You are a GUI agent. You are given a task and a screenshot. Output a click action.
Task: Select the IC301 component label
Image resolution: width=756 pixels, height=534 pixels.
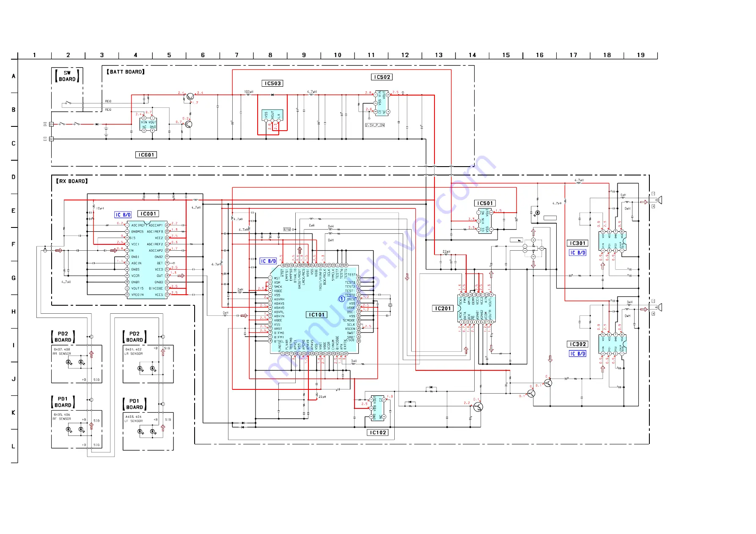pyautogui.click(x=577, y=243)
